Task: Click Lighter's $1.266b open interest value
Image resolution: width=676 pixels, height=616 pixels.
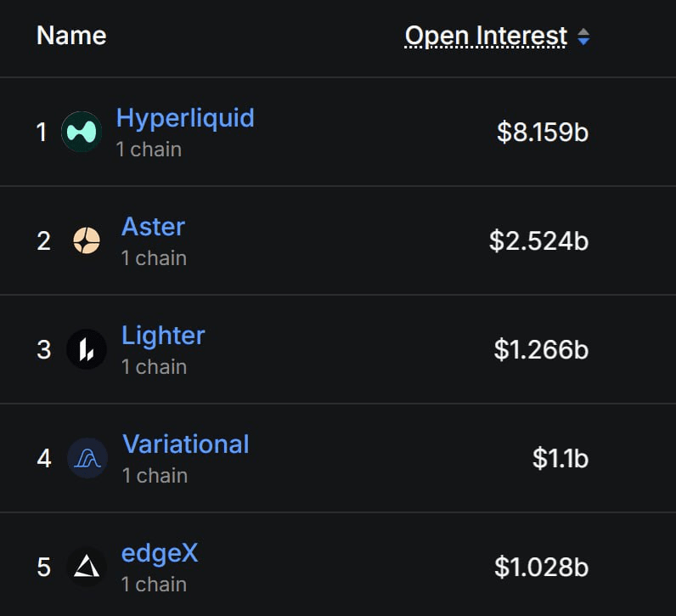Action: point(541,350)
